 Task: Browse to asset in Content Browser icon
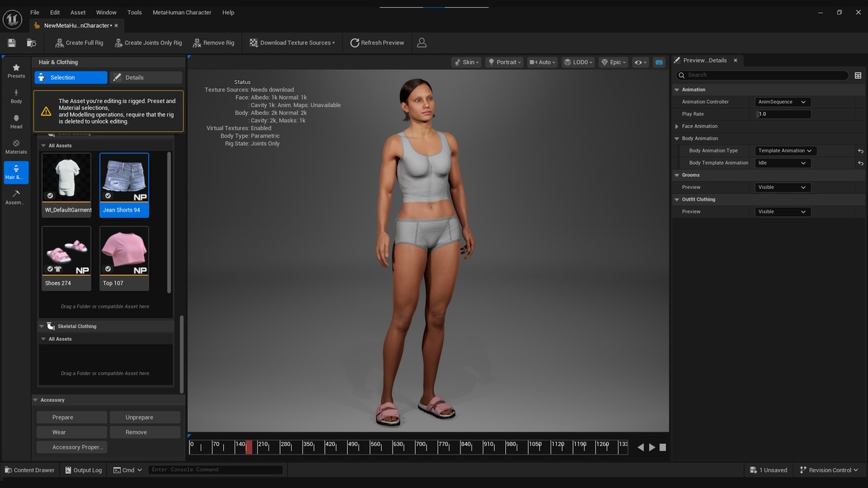(31, 43)
